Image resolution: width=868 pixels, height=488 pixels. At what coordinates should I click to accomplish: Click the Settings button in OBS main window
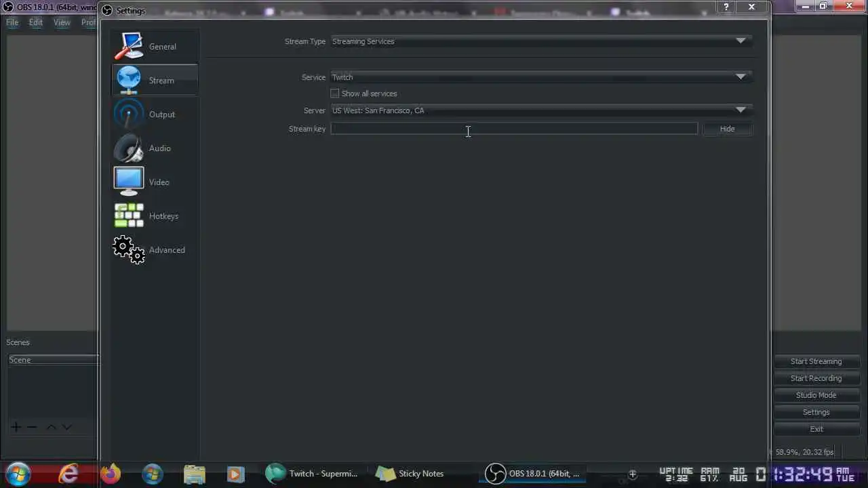(816, 412)
